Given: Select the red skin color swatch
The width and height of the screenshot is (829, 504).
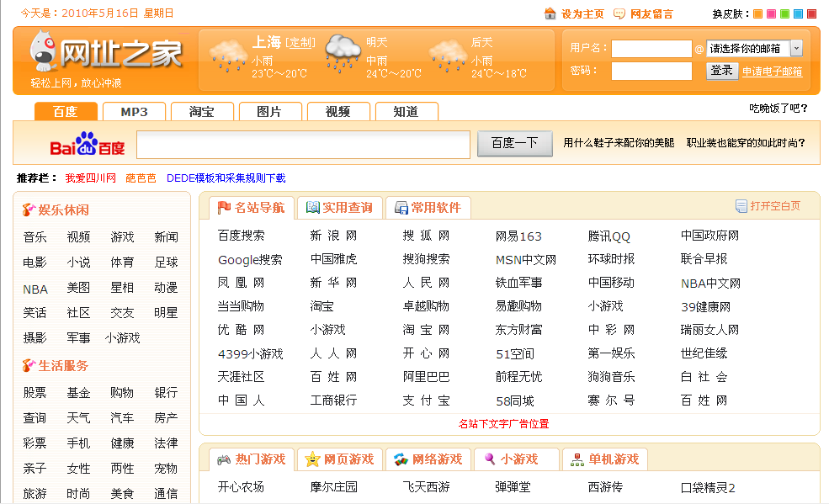Looking at the screenshot, I should [811, 13].
